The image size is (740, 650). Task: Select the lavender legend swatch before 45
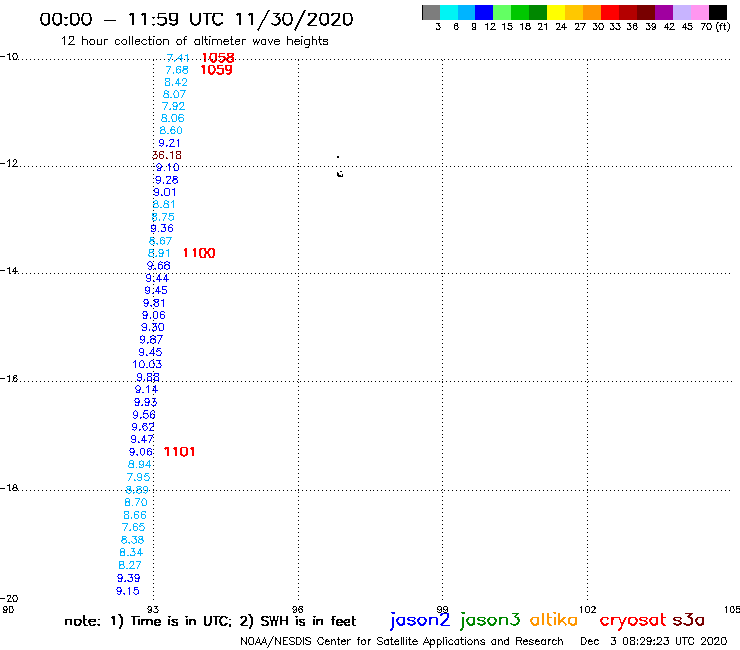coord(681,12)
